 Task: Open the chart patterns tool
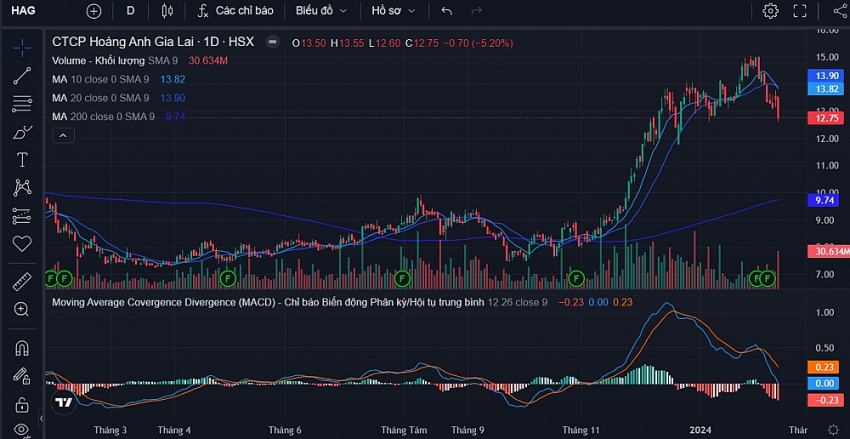point(22,188)
